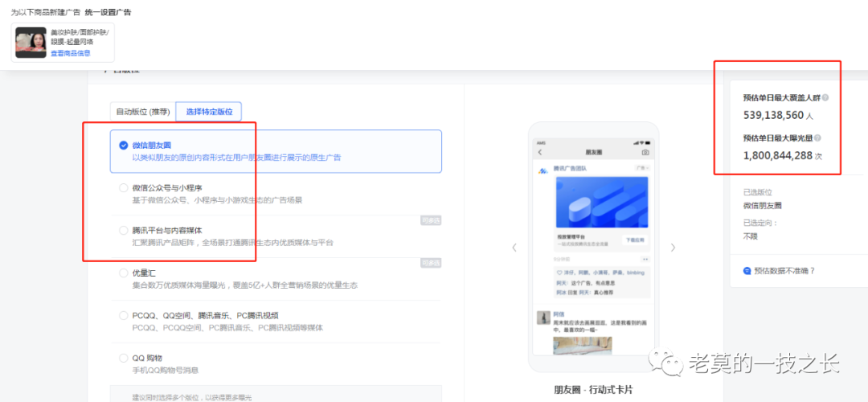Select the 微信公众号与小程序 placement option
Screen dimensions: 868x402
coord(124,187)
